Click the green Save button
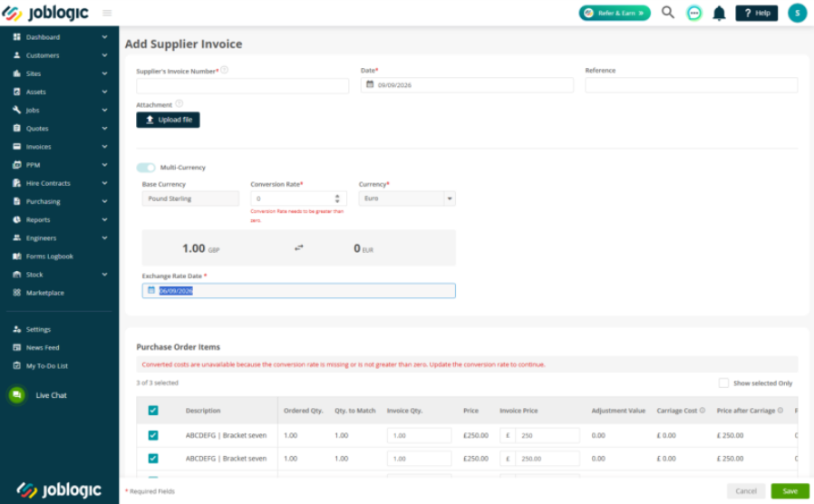Screen dimensions: 814x504 (x=790, y=490)
